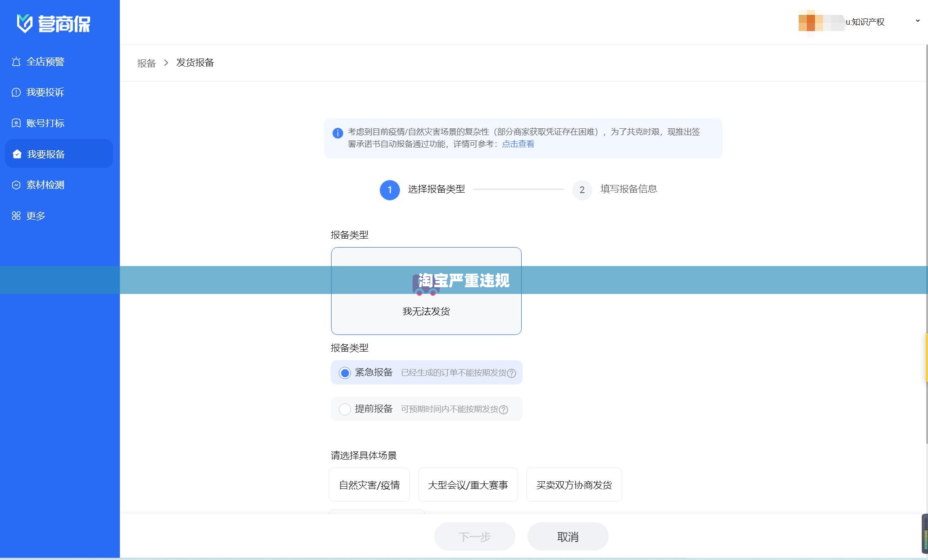
Task: Click the 更多 four-circles icon
Action: tap(16, 216)
